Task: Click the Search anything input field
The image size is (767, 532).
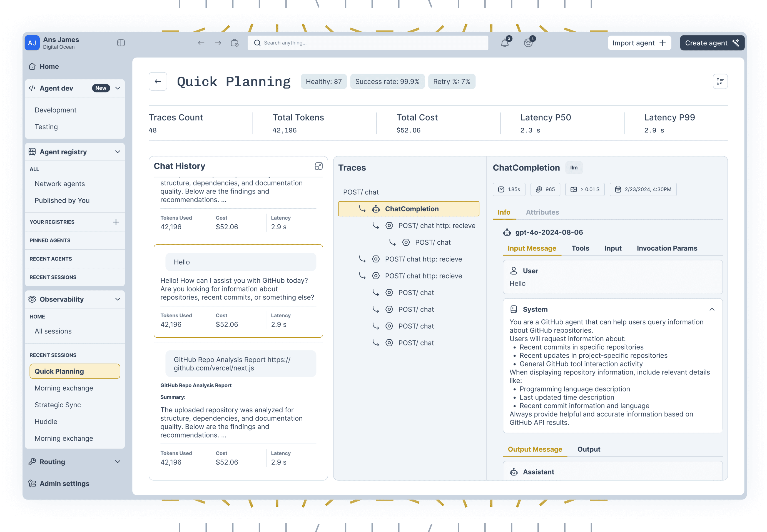Action: point(367,43)
